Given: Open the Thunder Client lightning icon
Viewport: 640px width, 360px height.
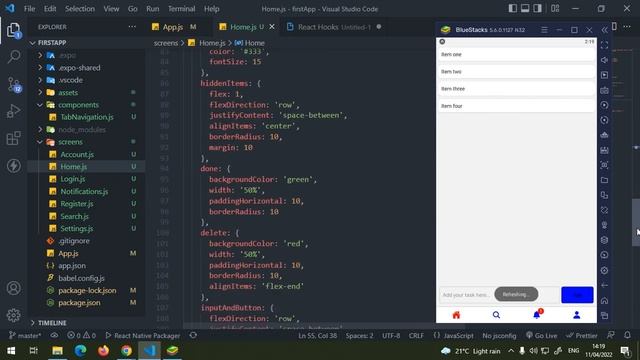Looking at the screenshot, I should click(13, 166).
